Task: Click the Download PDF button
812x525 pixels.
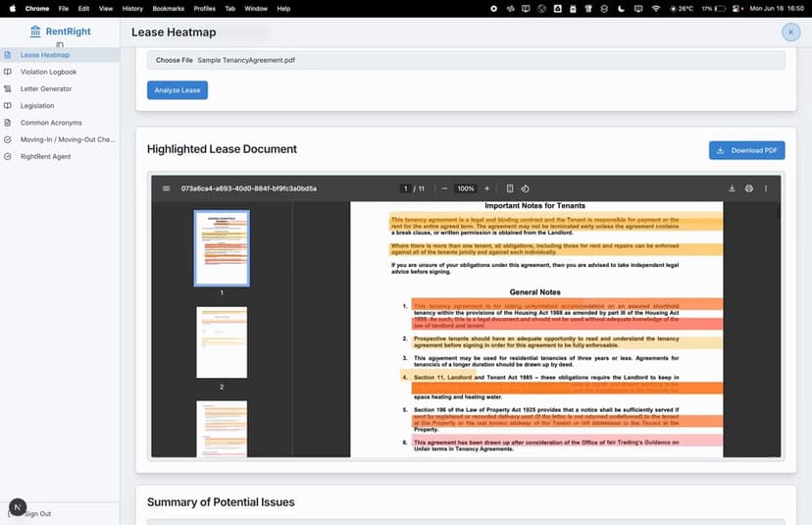Action: pos(746,150)
